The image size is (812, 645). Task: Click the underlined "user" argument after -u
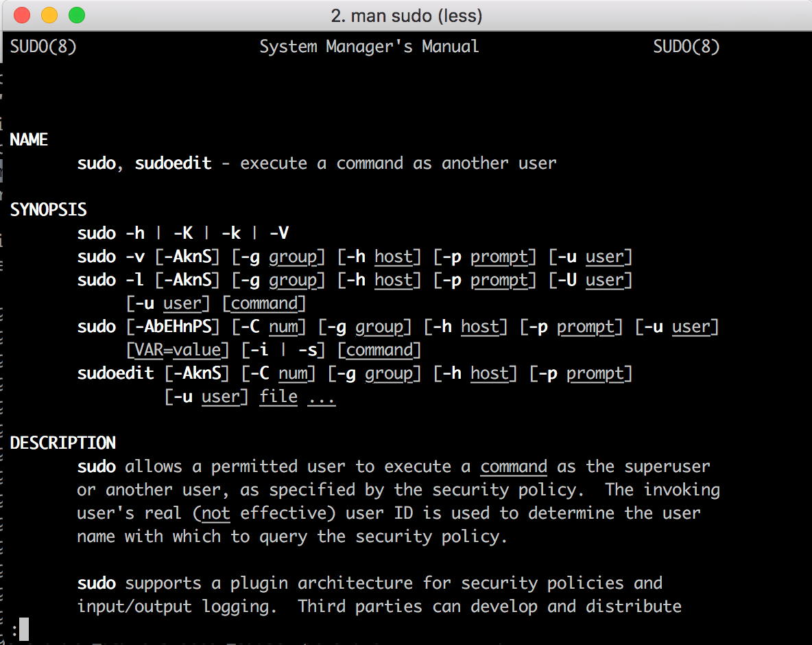606,257
